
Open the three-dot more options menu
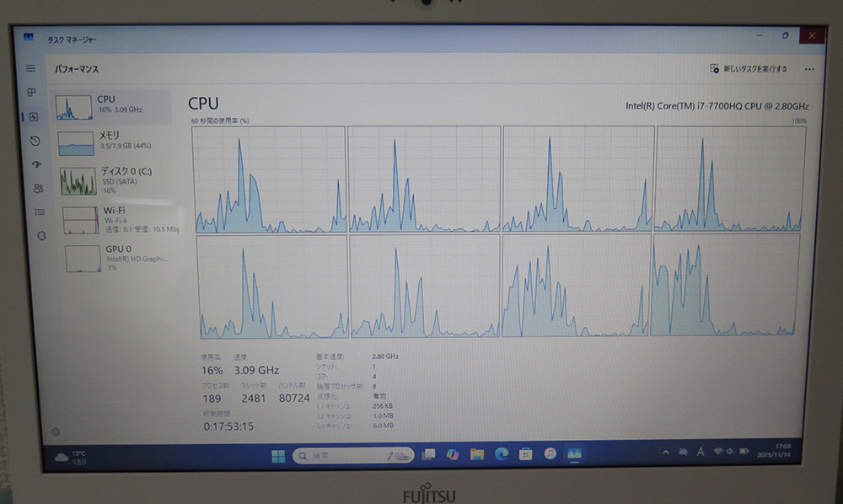pyautogui.click(x=809, y=69)
